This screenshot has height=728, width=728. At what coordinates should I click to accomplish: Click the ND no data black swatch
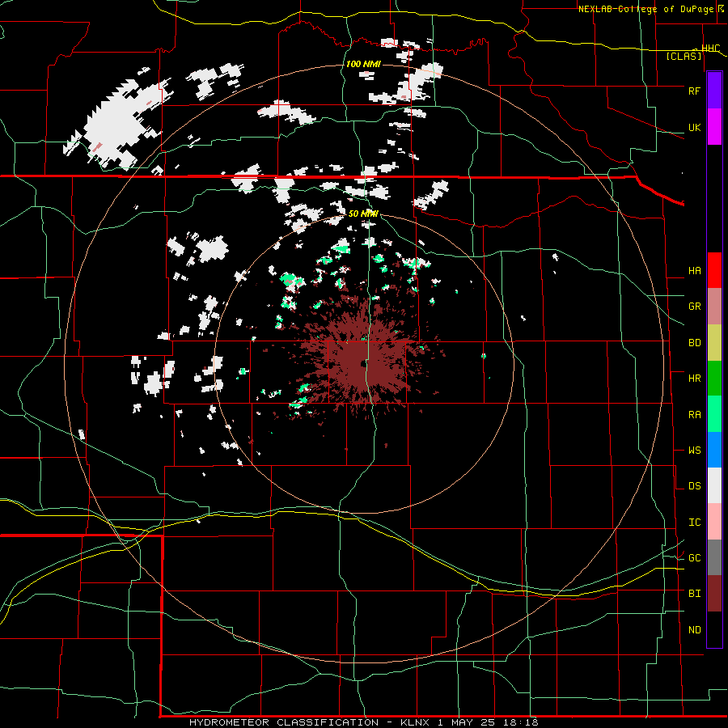click(714, 629)
